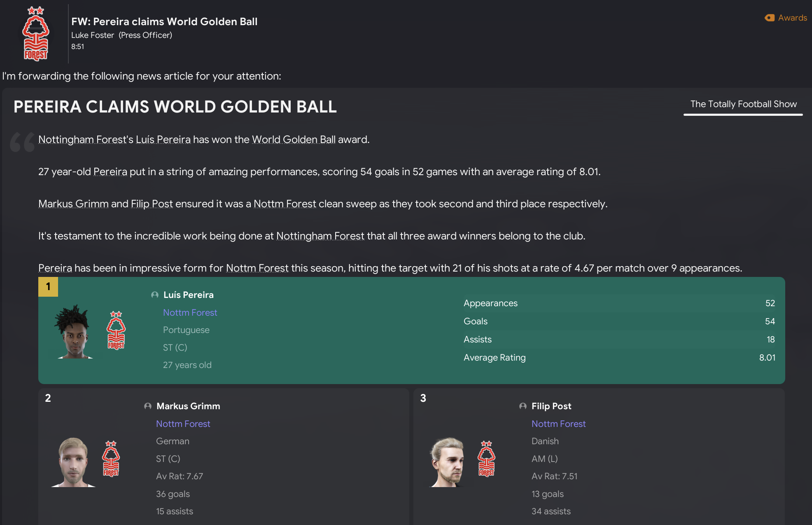This screenshot has width=812, height=525.
Task: Click the Forest badge in Post's card
Action: 486,459
